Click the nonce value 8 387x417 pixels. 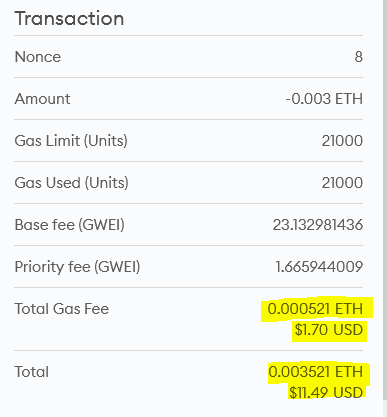358,57
